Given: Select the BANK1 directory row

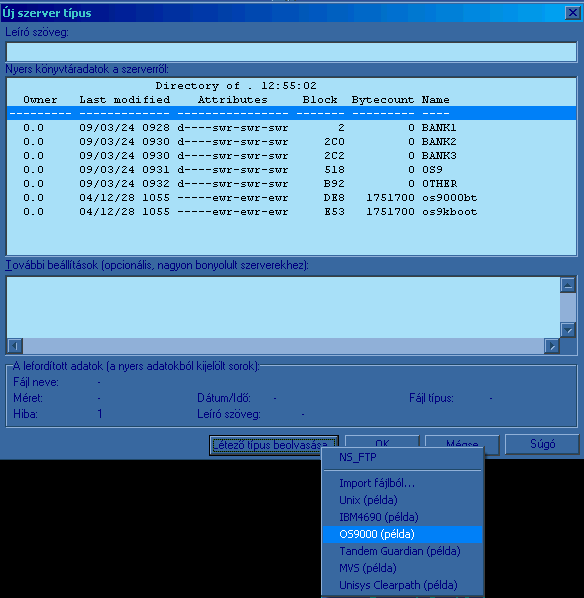Looking at the screenshot, I should [291, 127].
